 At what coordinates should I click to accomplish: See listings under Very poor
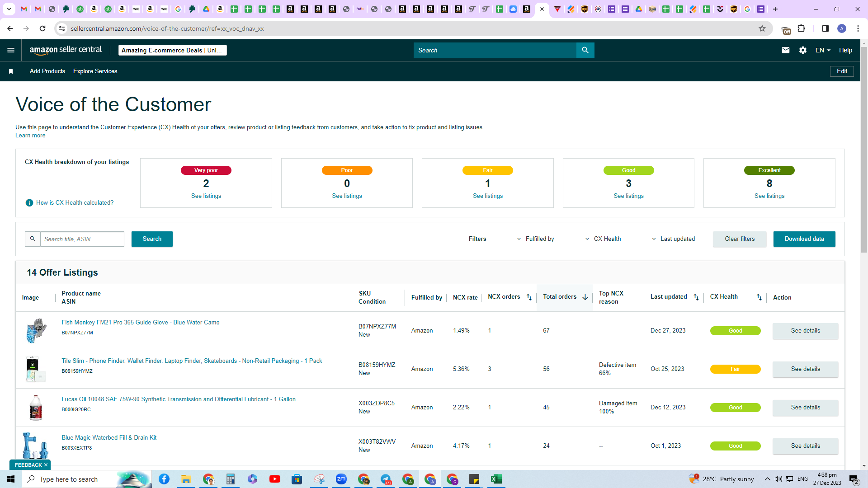[206, 196]
